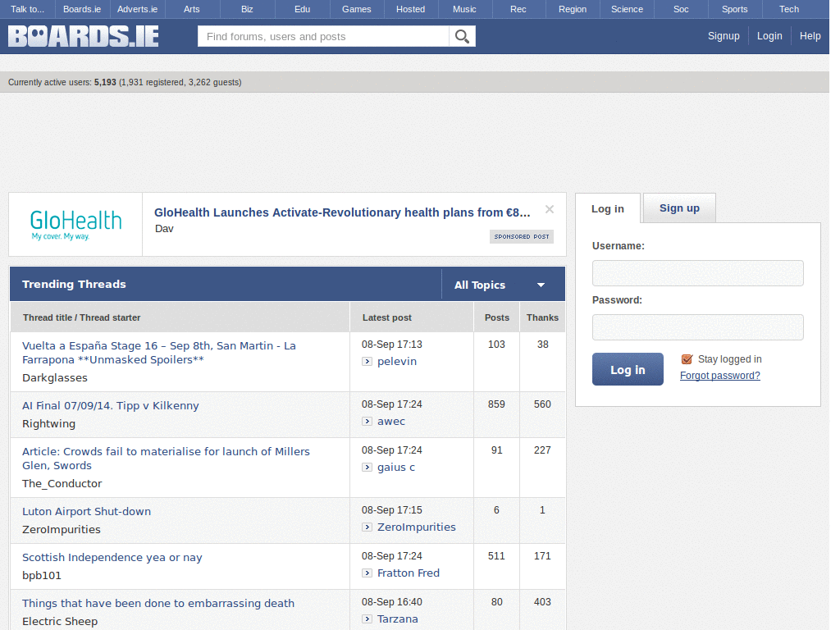This screenshot has width=840, height=630.
Task: Click thread starter Electric Sheep
Action: (x=60, y=622)
